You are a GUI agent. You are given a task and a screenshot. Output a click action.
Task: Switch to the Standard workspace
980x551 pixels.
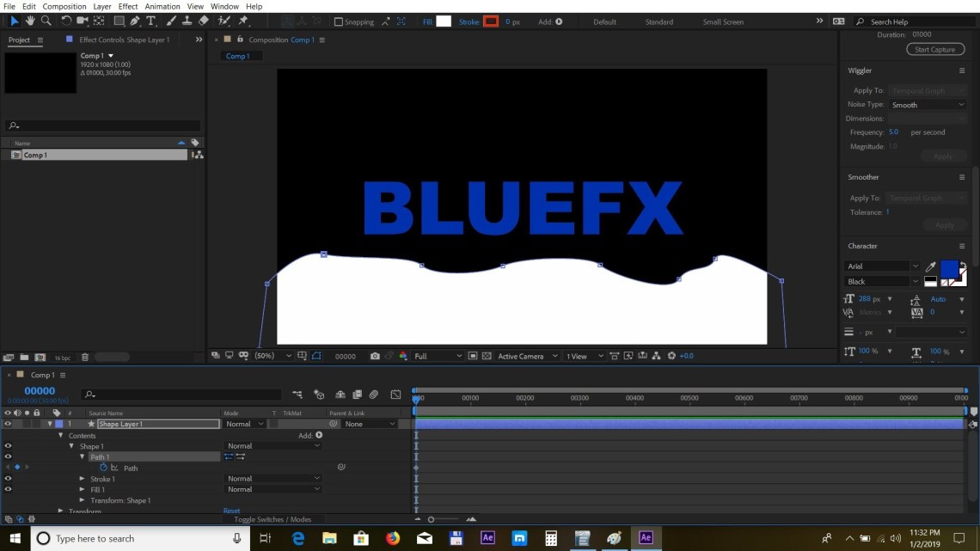coord(658,21)
